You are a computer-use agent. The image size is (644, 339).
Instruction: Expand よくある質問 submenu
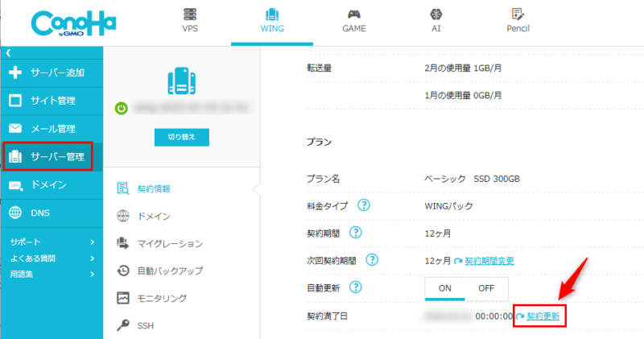[x=52, y=258]
